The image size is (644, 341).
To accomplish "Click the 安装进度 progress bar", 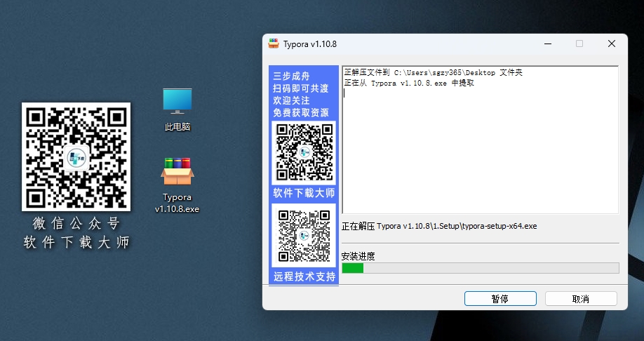I will (x=480, y=268).
